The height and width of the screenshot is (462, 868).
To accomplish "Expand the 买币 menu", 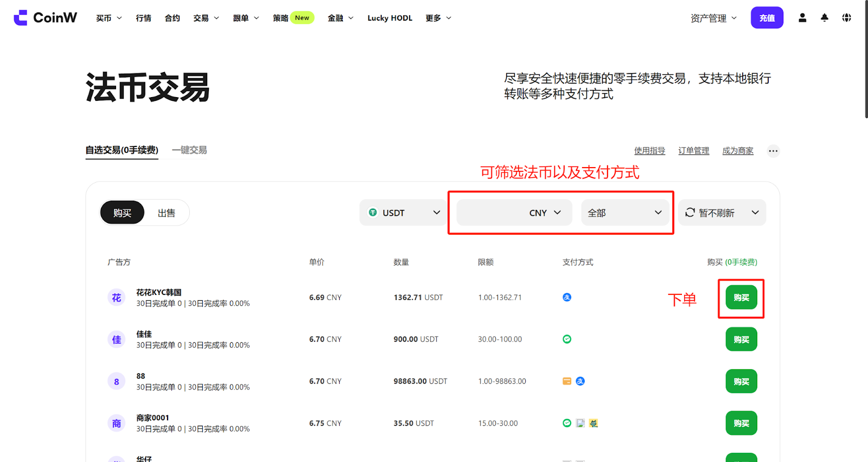I will pos(109,18).
